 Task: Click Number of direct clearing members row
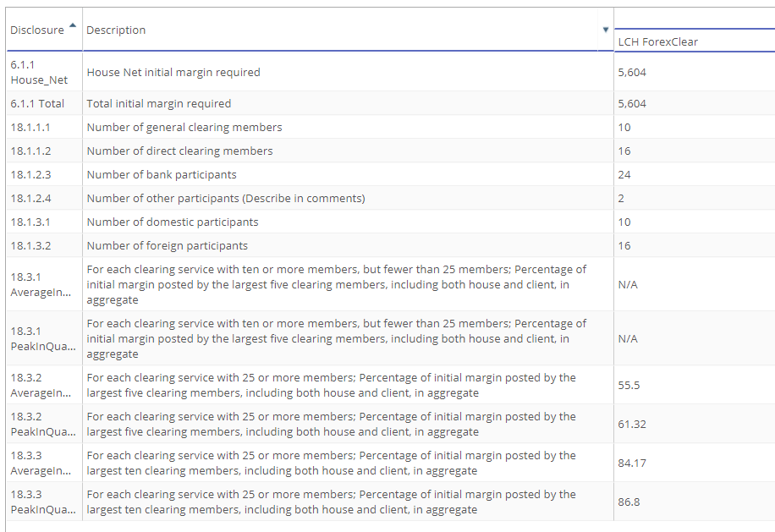(391, 151)
